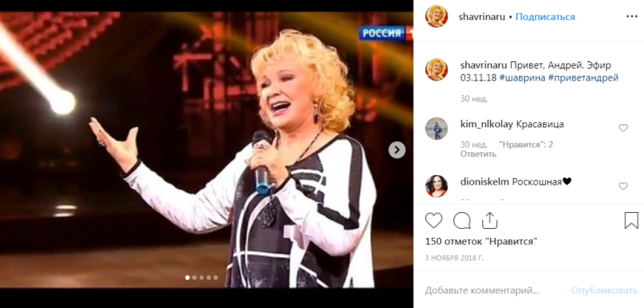644x308 pixels.
Task: Share the post via the arrow icon
Action: [x=489, y=221]
